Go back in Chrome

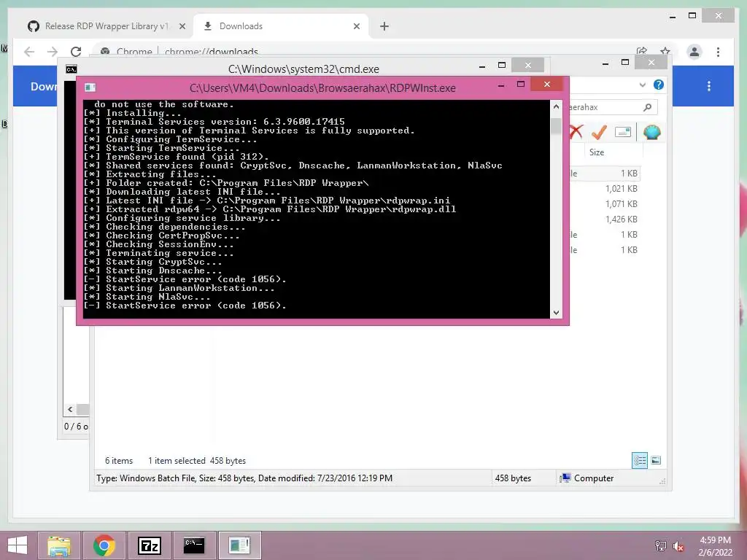(x=29, y=52)
